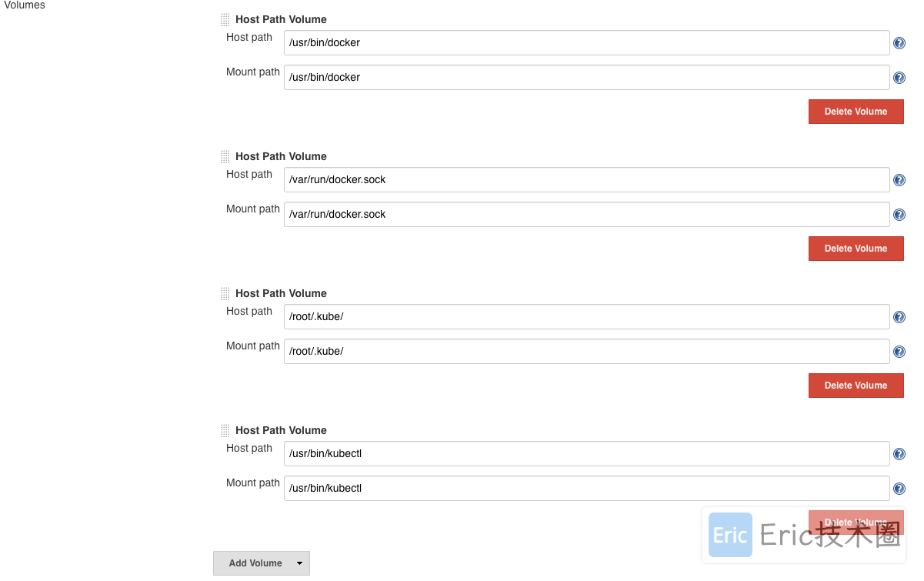The width and height of the screenshot is (924, 581).
Task: Select Host Path Volume title of kubectl volume
Action: coord(281,431)
